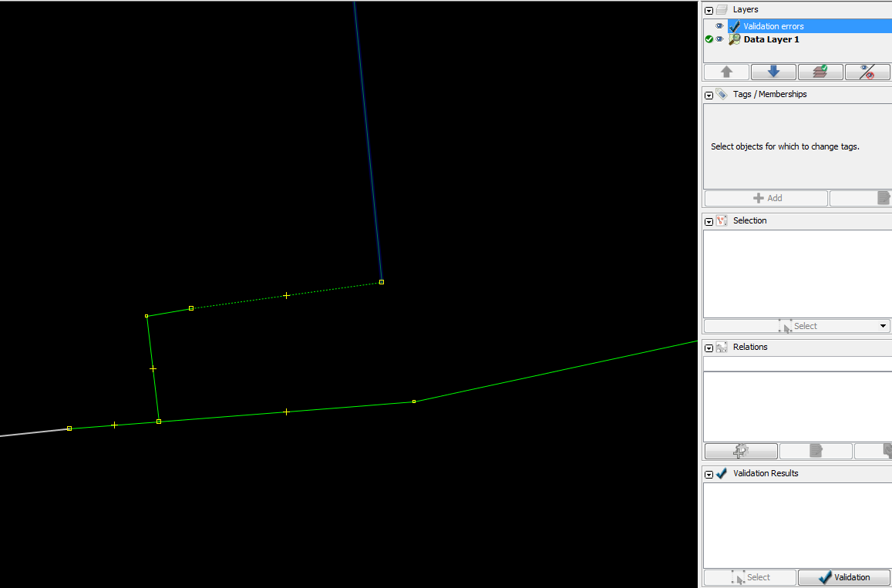This screenshot has height=588, width=892.
Task: Open the Selection panel's Select dropdown arrow
Action: pos(883,326)
